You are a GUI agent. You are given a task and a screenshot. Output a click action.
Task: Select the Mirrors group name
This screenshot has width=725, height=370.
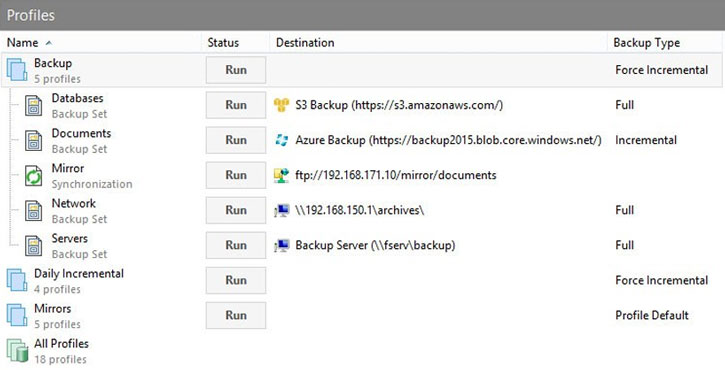(x=52, y=308)
